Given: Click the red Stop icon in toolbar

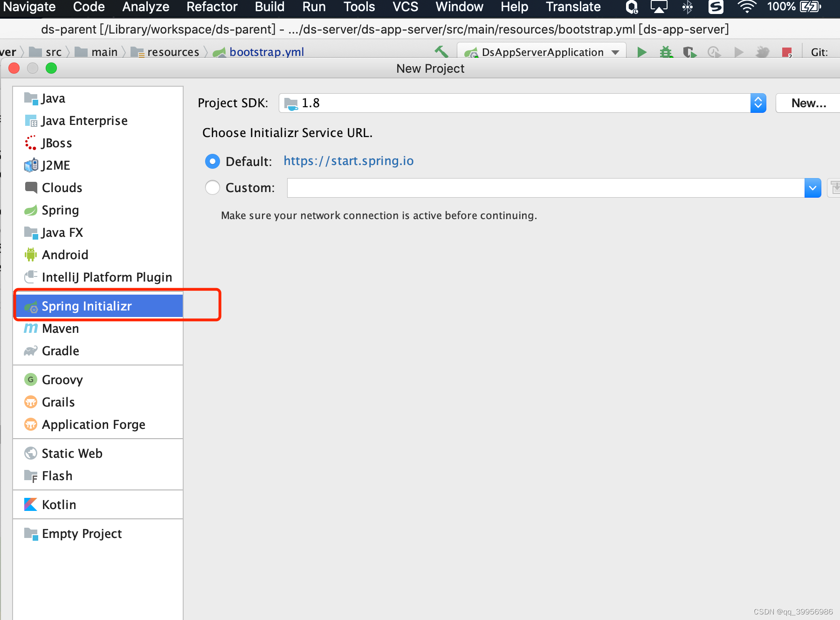Looking at the screenshot, I should coord(787,52).
